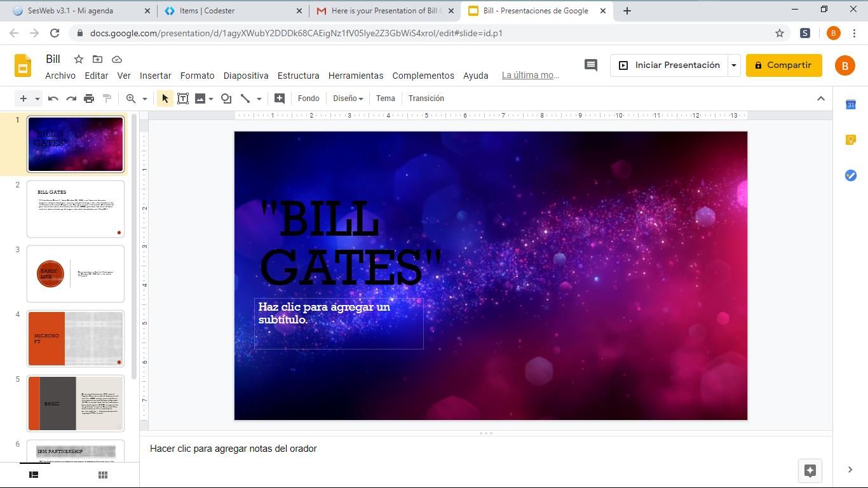Viewport: 868px width, 488px height.
Task: Open a new browser tab
Action: click(x=627, y=11)
